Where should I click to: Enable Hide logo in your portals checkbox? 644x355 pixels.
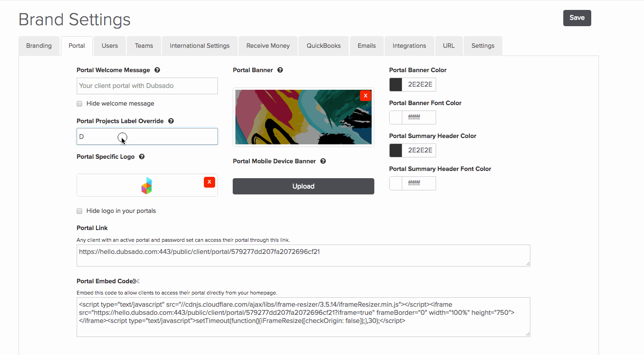(79, 211)
